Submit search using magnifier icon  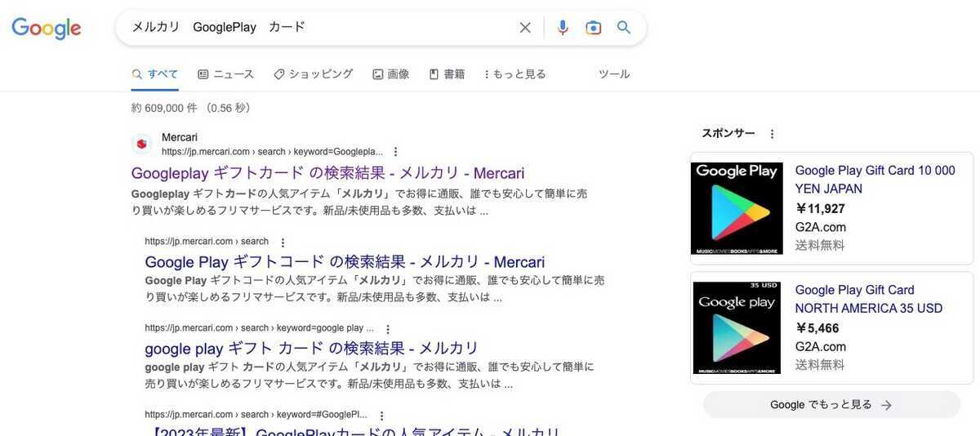pos(624,28)
